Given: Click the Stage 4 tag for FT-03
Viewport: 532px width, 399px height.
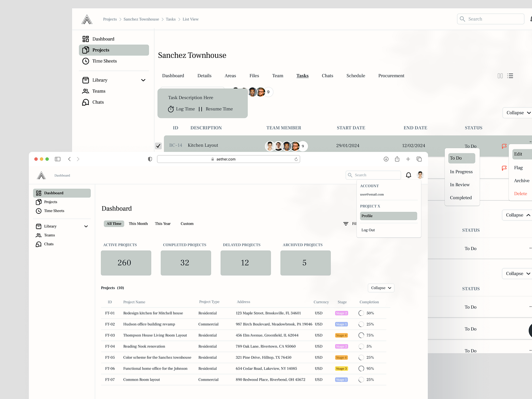Looking at the screenshot, I should click(x=341, y=335).
